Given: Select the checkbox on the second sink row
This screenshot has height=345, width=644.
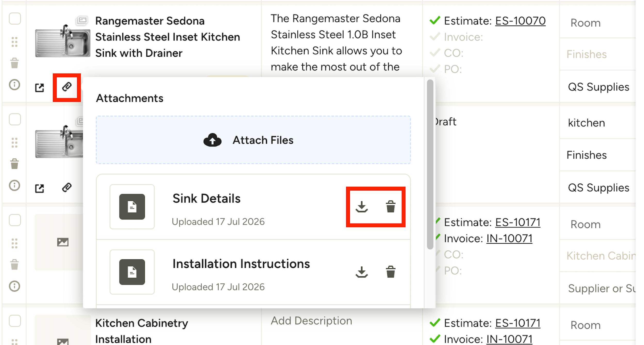Looking at the screenshot, I should pos(15,119).
